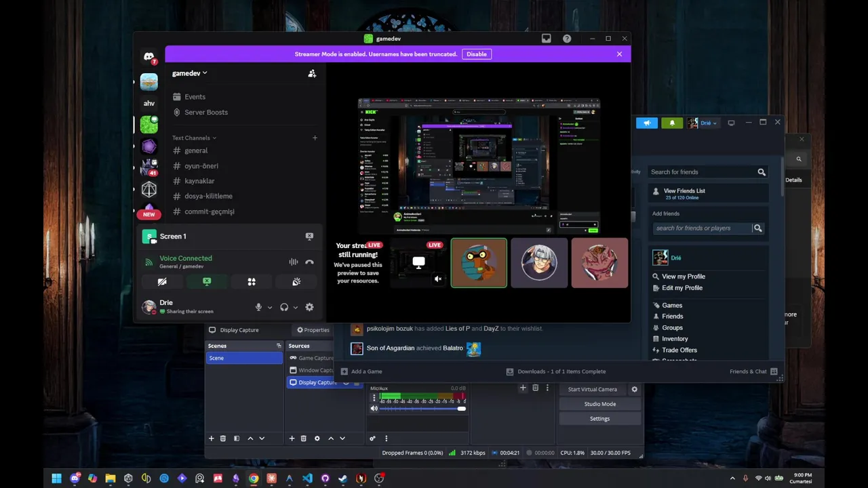Click the Steam announcements megaphone button
This screenshot has height=488, width=868.
click(x=647, y=123)
